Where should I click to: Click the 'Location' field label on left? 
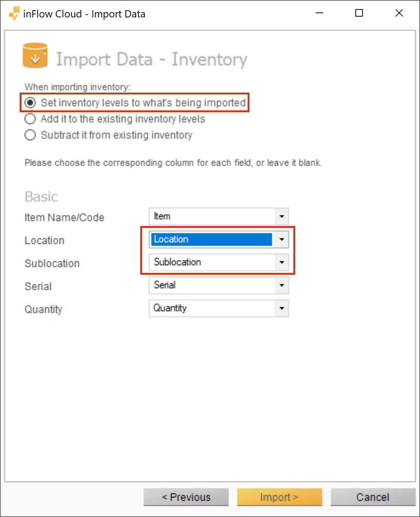[x=44, y=241]
